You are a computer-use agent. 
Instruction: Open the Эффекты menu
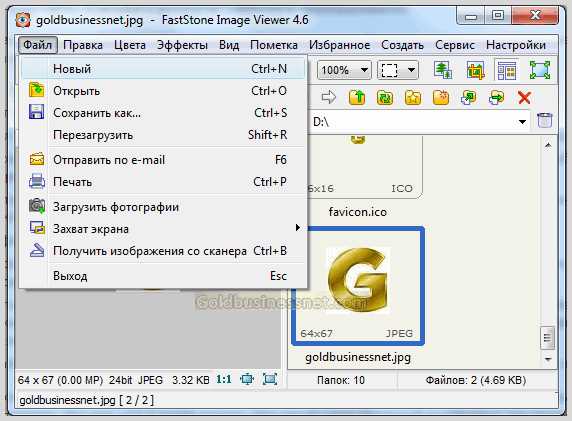coord(182,45)
